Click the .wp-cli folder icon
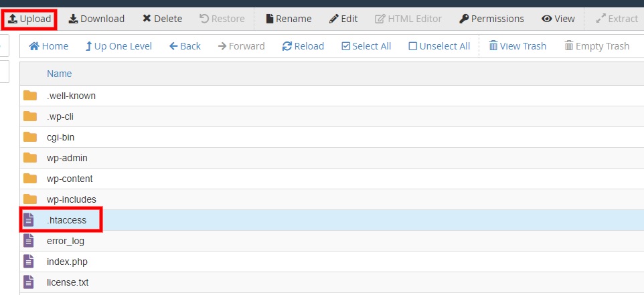This screenshot has height=295, width=644. (30, 116)
